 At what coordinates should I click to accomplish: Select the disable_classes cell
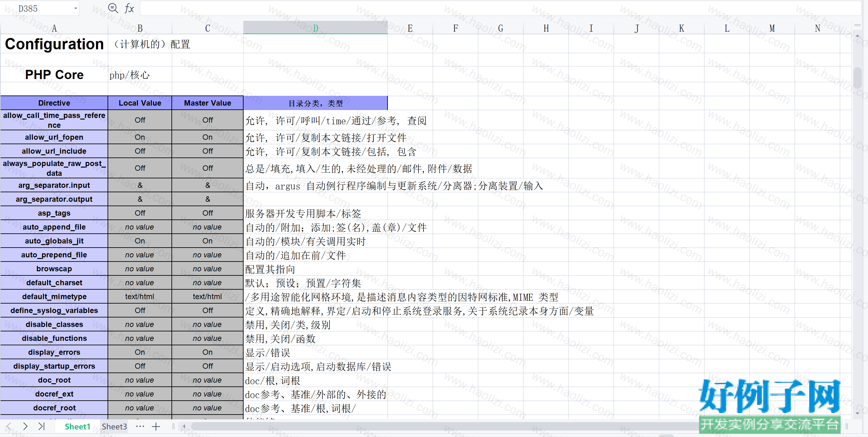coord(54,324)
